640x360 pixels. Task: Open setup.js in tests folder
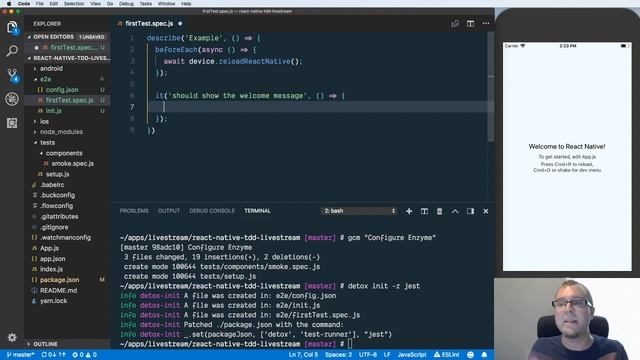point(57,174)
